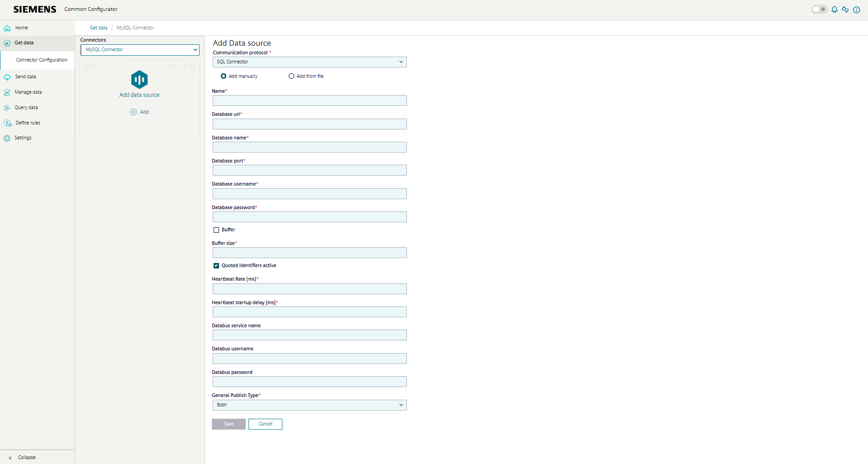Toggle dark mode with the theme switch
The width and height of the screenshot is (868, 464).
[x=819, y=9]
